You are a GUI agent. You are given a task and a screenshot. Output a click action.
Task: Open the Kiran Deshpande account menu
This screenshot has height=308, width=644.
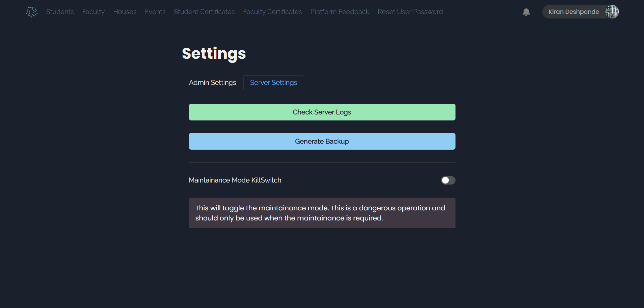coord(574,11)
